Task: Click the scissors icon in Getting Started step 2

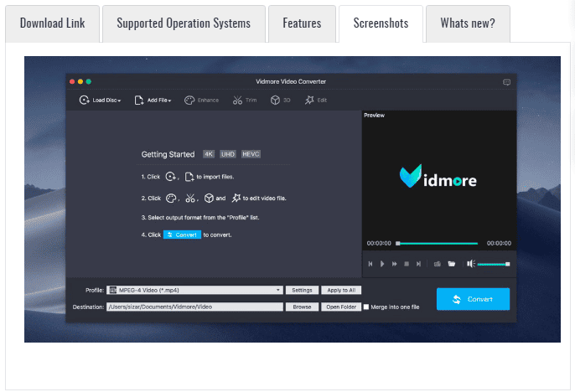Action: coord(190,199)
